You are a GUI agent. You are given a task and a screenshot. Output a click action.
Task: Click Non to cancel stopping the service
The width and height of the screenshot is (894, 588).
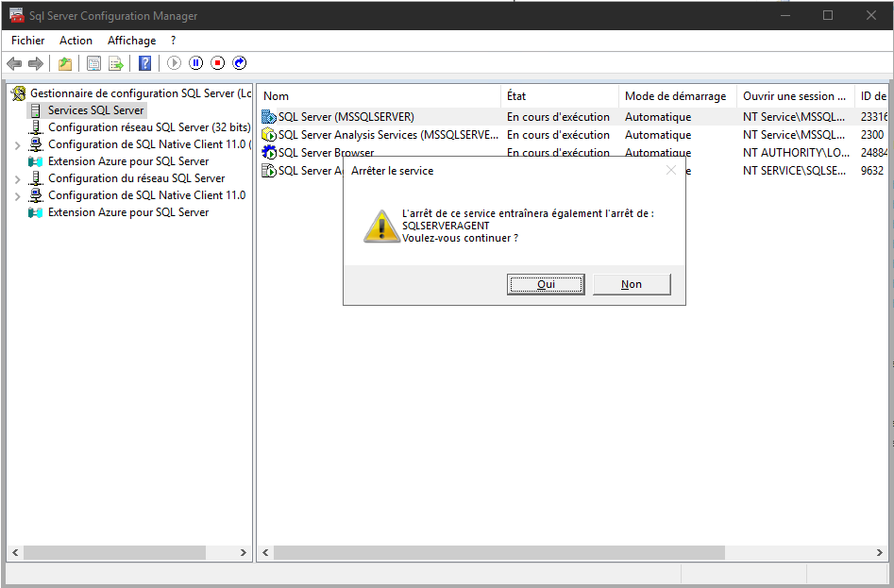[x=632, y=284]
